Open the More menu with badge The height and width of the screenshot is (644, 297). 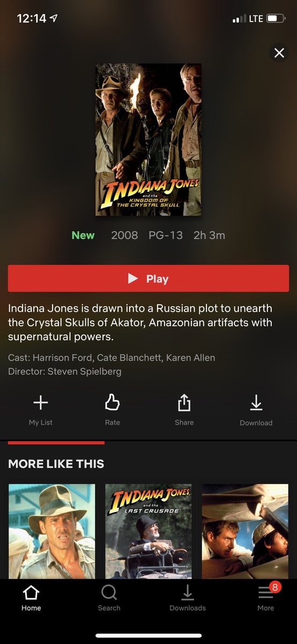pyautogui.click(x=266, y=597)
